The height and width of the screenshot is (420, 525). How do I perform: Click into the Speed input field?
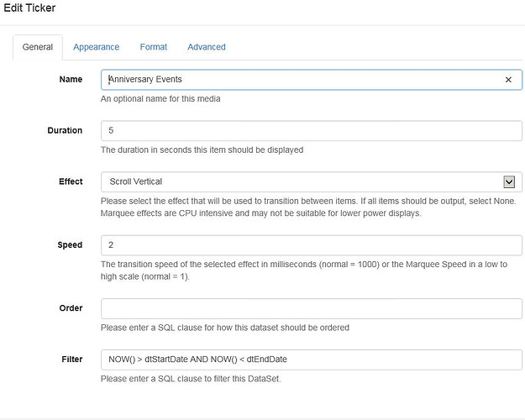coord(312,245)
